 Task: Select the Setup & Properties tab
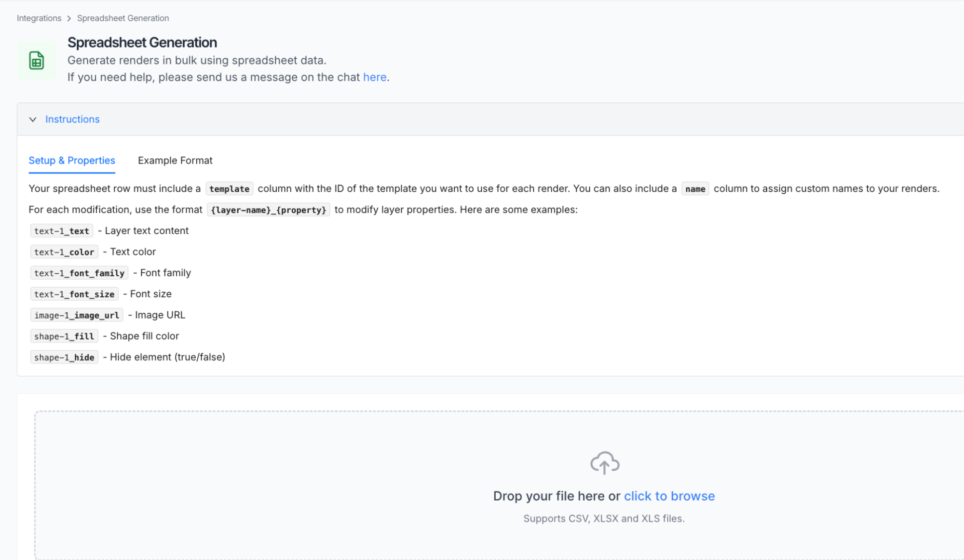(x=72, y=160)
